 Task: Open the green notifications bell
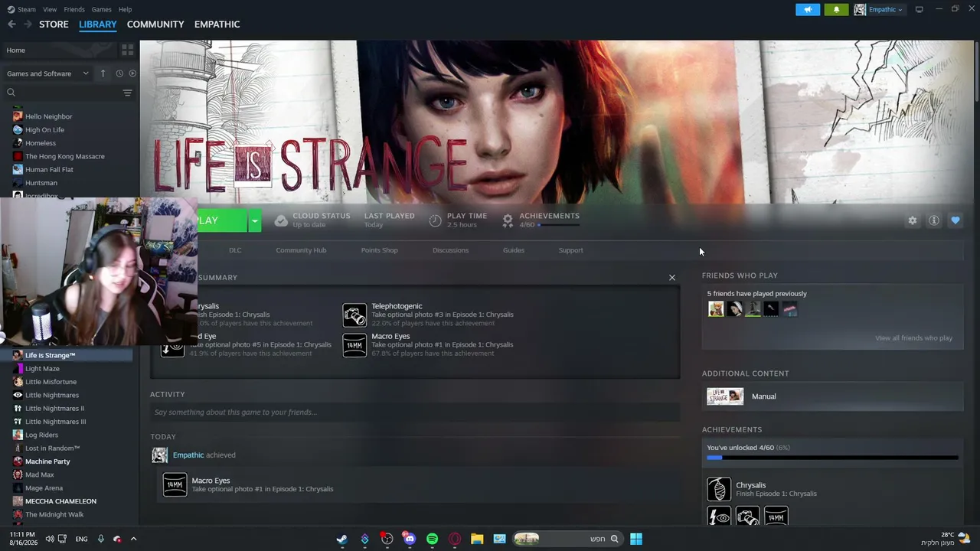[836, 9]
